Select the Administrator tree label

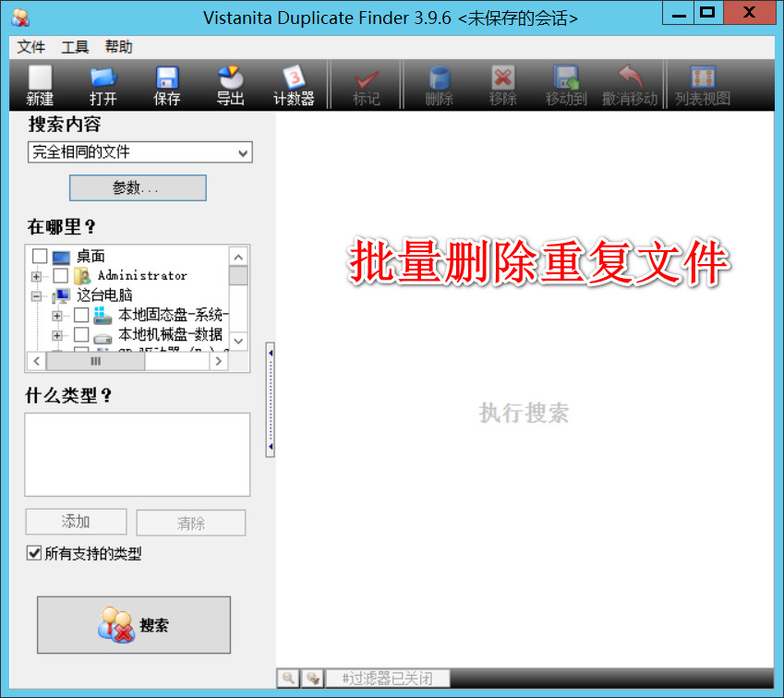[x=142, y=275]
